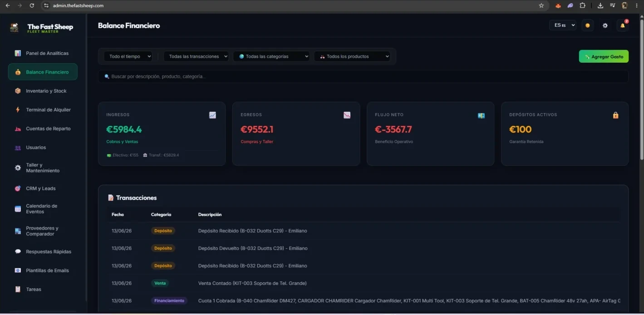This screenshot has width=644, height=315.
Task: Open Respuestas Rápidas in sidebar
Action: pyautogui.click(x=43, y=251)
